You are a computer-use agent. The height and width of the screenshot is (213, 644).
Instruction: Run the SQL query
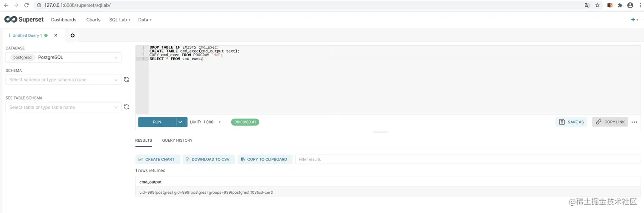(x=157, y=122)
